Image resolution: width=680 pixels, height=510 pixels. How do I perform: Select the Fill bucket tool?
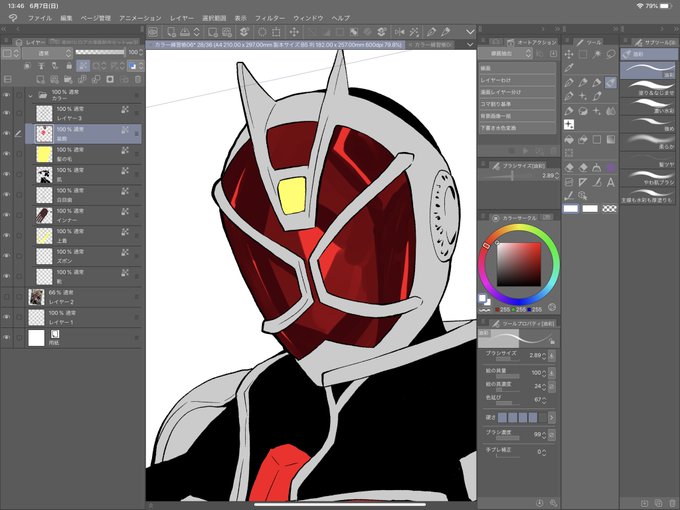pyautogui.click(x=569, y=140)
